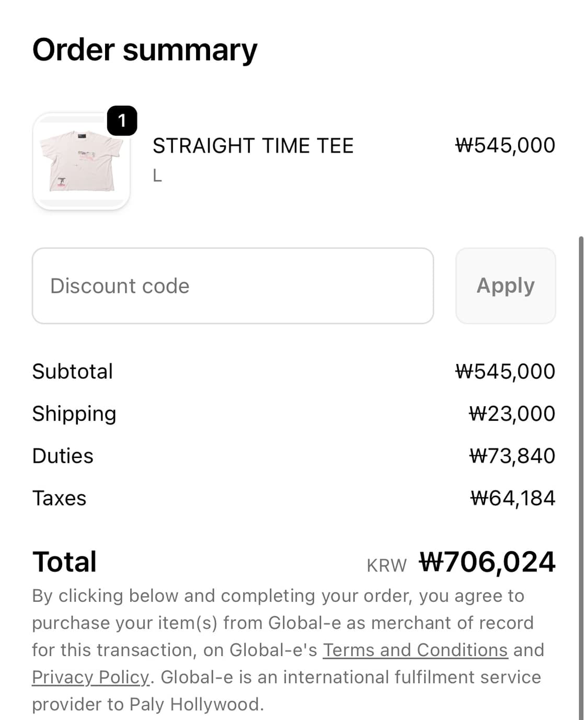Image resolution: width=588 pixels, height=720 pixels.
Task: Click the quantity badge showing 1
Action: pos(122,121)
